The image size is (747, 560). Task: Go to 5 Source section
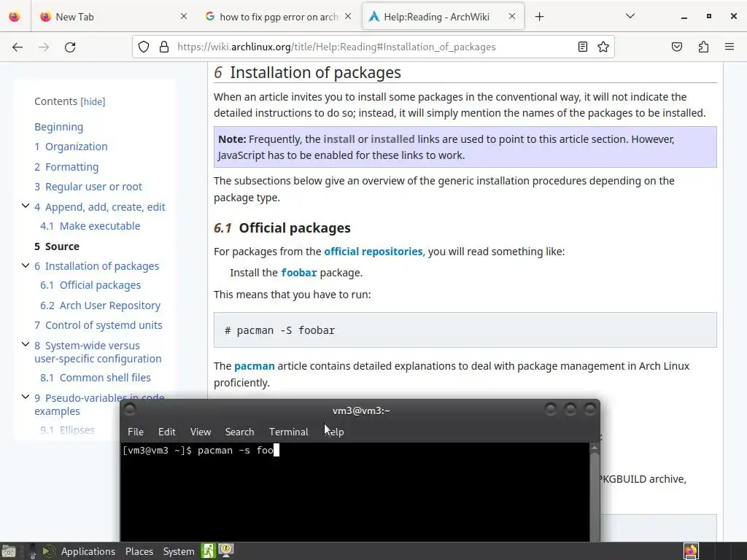57,246
